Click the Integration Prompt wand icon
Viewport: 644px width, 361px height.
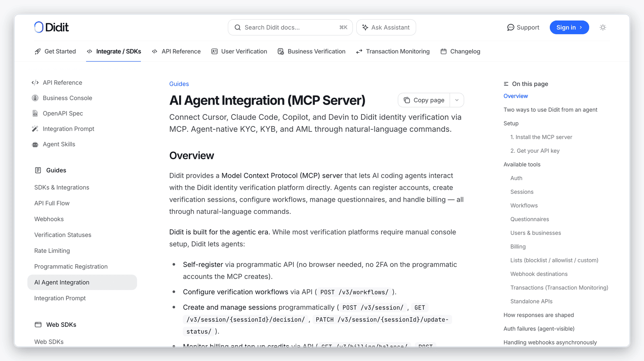[35, 129]
